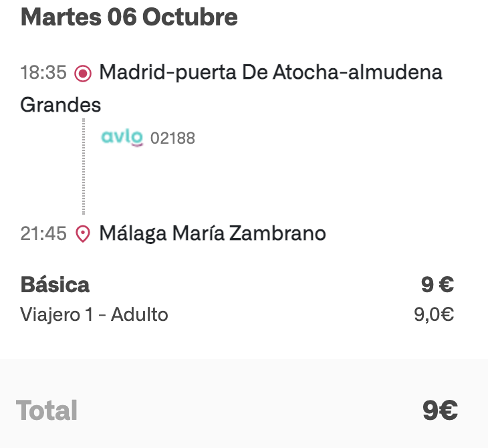Select Málaga María Zambrano destination
This screenshot has width=488, height=448.
pyautogui.click(x=213, y=233)
